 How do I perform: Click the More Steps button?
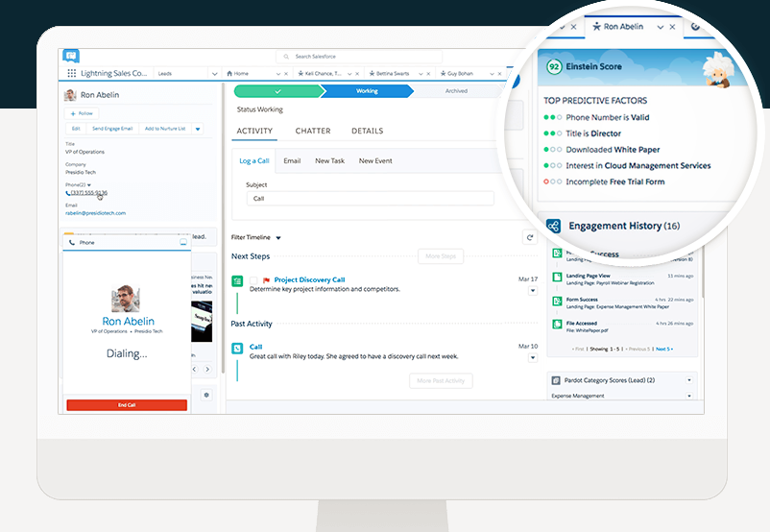click(x=441, y=256)
